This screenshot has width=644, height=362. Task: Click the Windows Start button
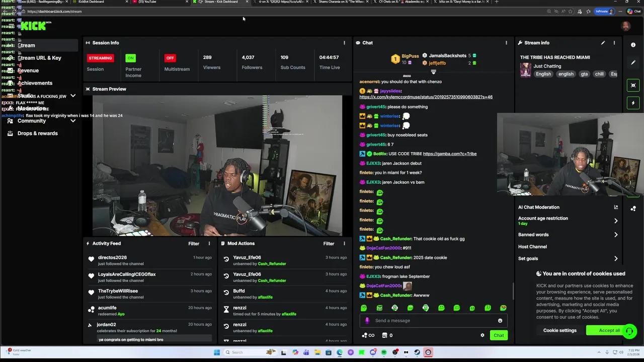(x=217, y=352)
